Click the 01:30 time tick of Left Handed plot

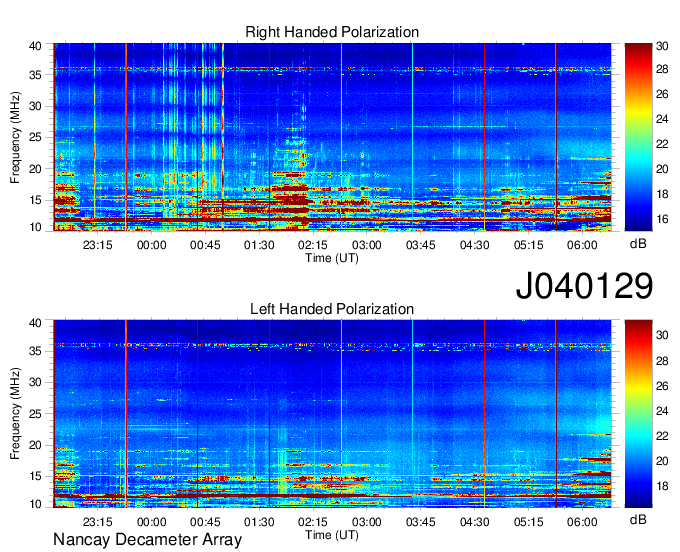pyautogui.click(x=259, y=522)
